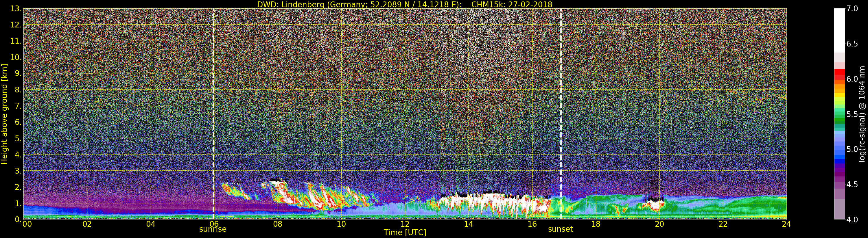
Task: Click the colorbar tick label "6.5"
Action: tap(852, 44)
